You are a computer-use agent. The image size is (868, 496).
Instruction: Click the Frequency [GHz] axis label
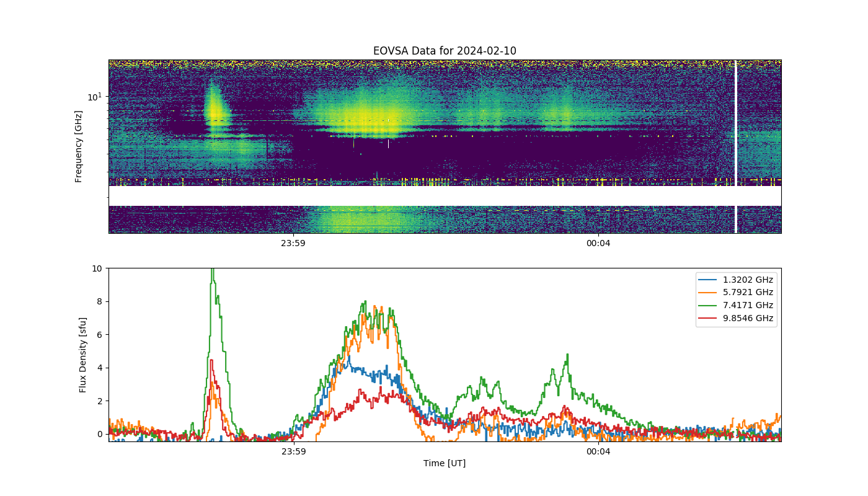click(79, 146)
